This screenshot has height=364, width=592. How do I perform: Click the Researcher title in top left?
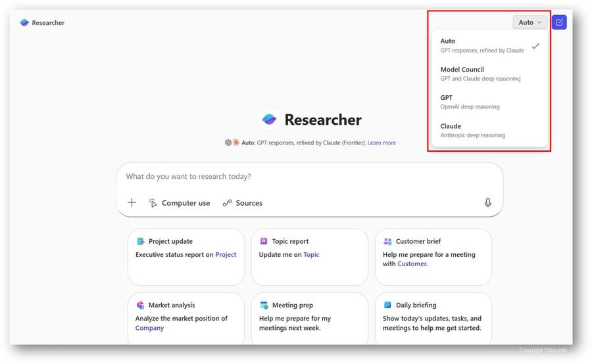[x=48, y=22]
